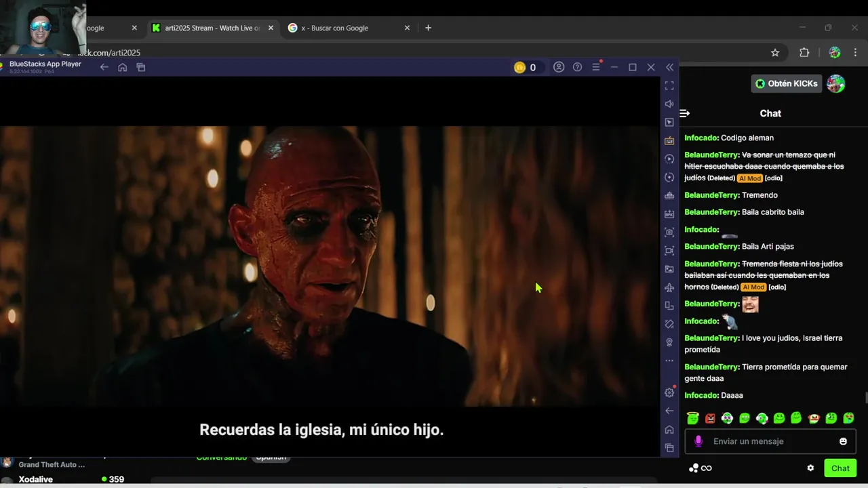Close the x - Buscar con Google tab

click(x=407, y=28)
